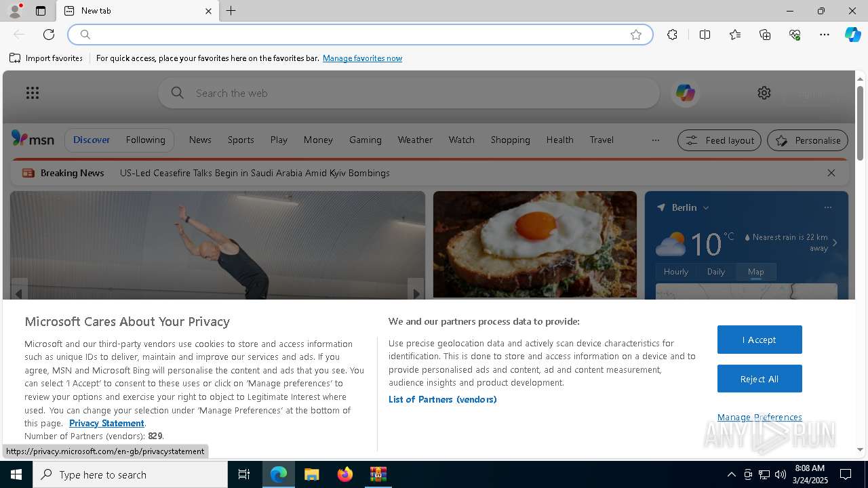Open the Play section
Viewport: 868px width, 488px height.
(x=279, y=140)
